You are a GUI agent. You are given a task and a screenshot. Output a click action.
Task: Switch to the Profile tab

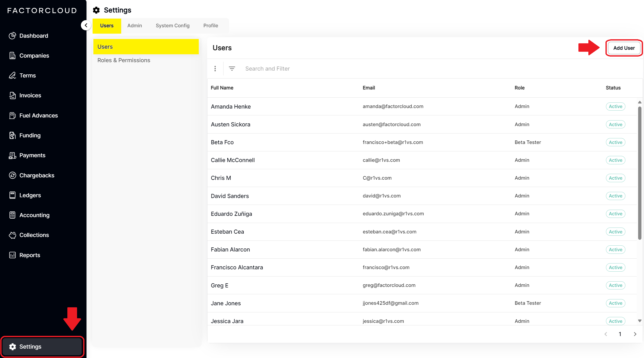pyautogui.click(x=210, y=25)
